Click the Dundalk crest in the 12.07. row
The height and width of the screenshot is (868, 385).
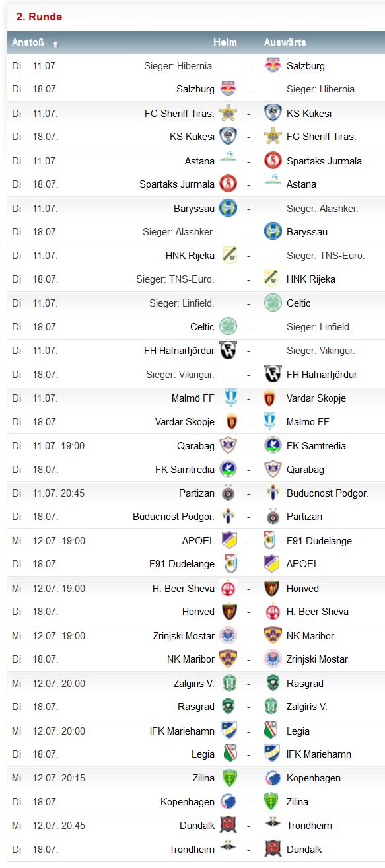coord(228,825)
